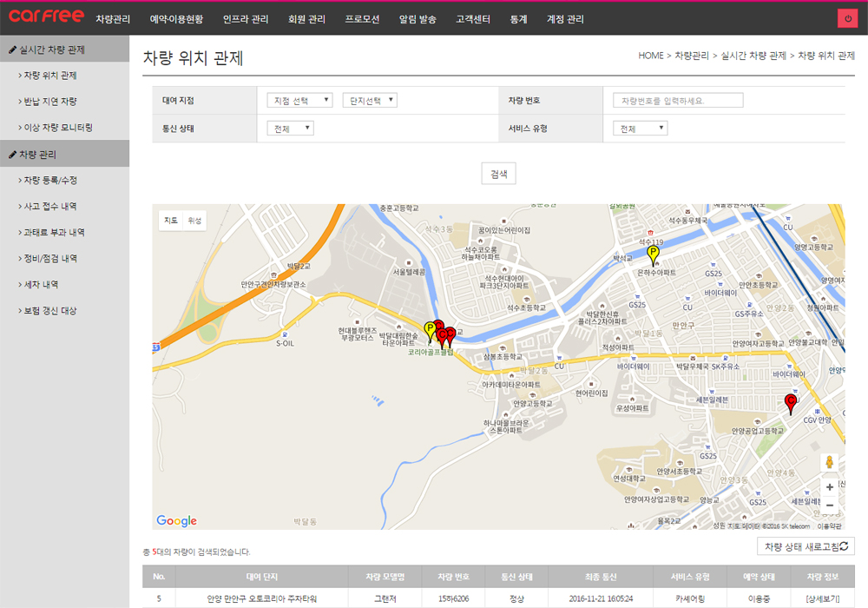Open the 알림 발송 menu
Screen dimensions: 868x608
point(418,19)
